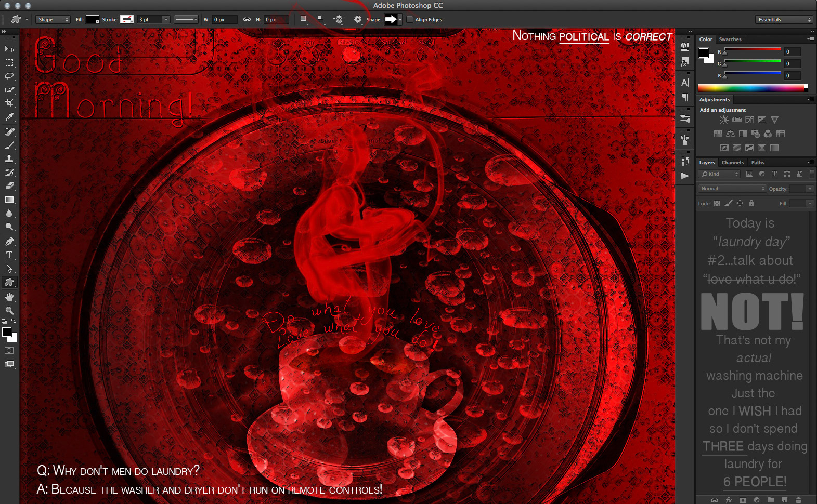Select the Horizontal Type tool

coord(9,255)
